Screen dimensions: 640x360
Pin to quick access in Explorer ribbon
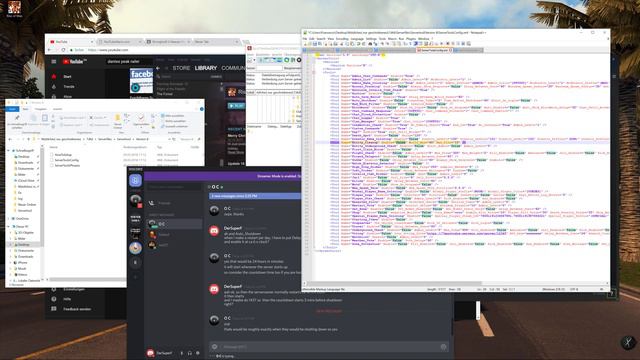pos(17,121)
